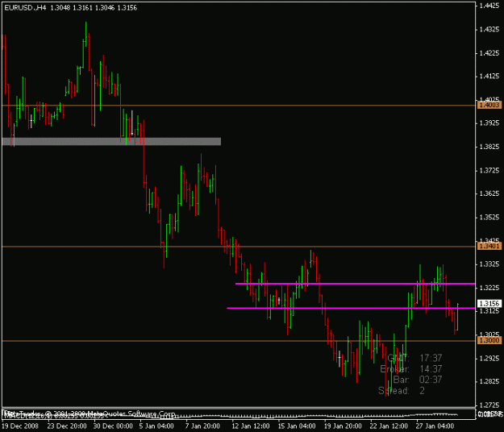Click the 1.3925 price axis label
This screenshot has width=504, height=432.
click(489, 123)
